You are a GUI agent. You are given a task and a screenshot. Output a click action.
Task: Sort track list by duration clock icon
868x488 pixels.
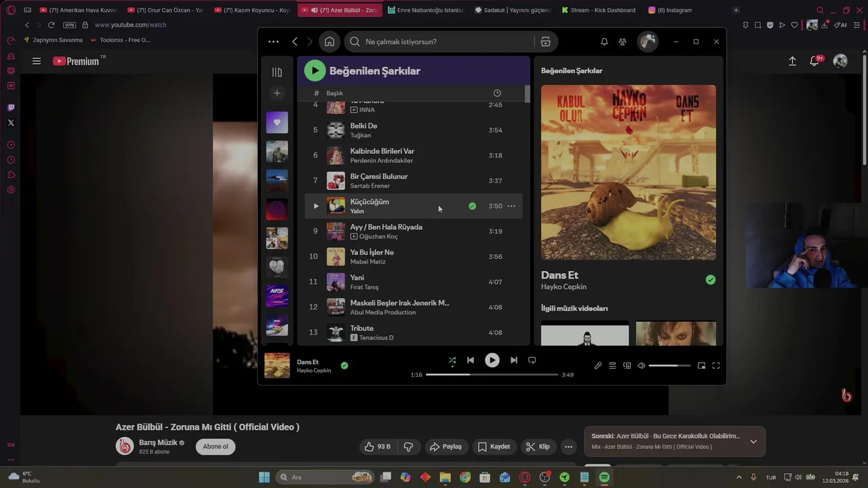tap(497, 93)
